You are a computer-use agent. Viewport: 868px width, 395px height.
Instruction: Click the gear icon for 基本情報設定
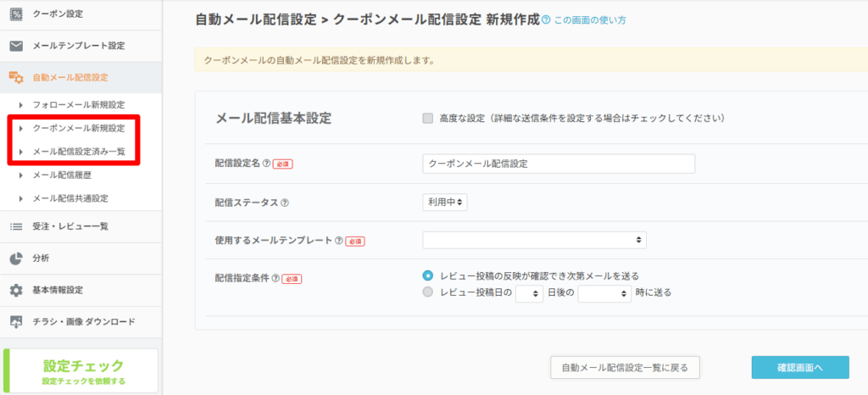(x=15, y=290)
